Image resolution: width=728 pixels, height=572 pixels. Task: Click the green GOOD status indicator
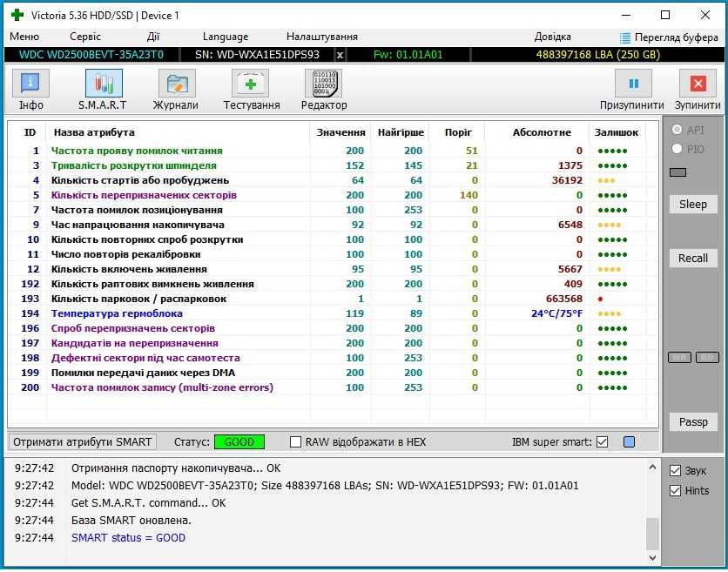(x=239, y=442)
